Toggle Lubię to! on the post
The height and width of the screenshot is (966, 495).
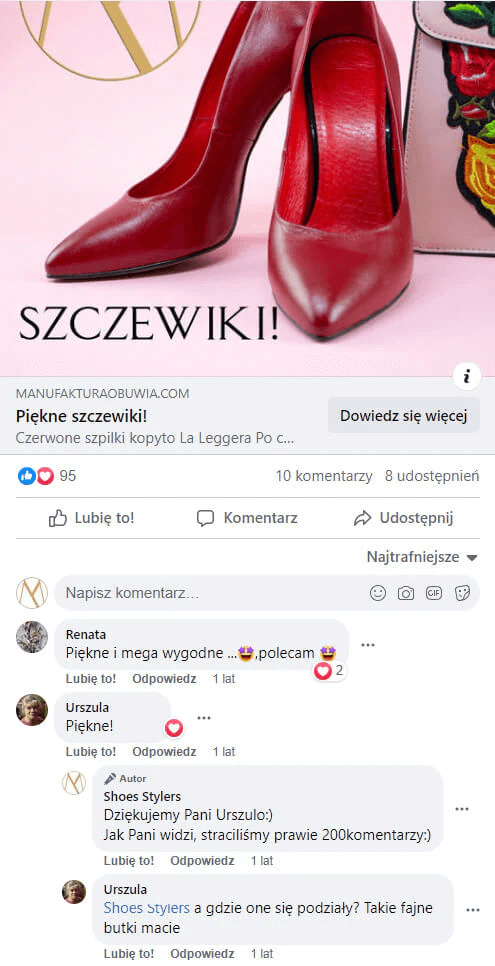(x=91, y=518)
